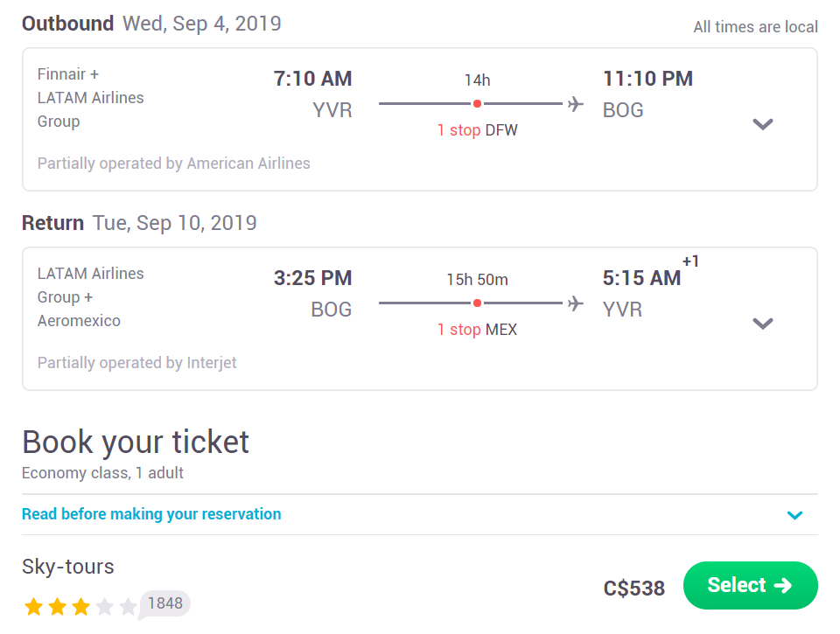
Task: Click the red DFW stop dot
Action: [477, 104]
